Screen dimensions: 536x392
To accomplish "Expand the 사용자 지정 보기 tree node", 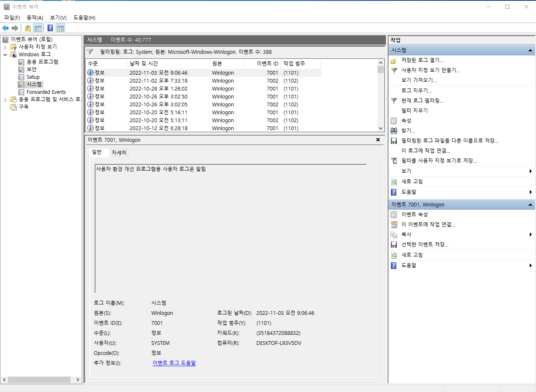I will tap(5, 47).
